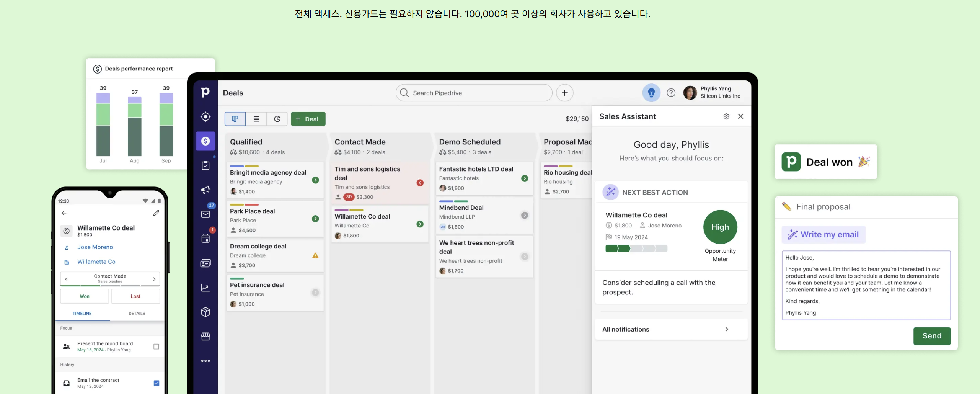This screenshot has height=394, width=980.
Task: Expand All notifications chevron row
Action: [x=671, y=329]
